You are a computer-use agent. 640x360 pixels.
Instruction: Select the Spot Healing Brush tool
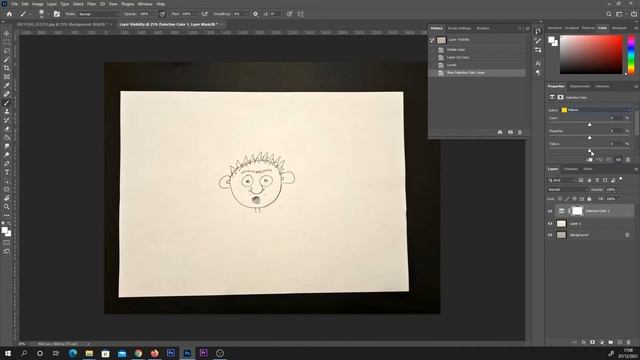point(7,94)
